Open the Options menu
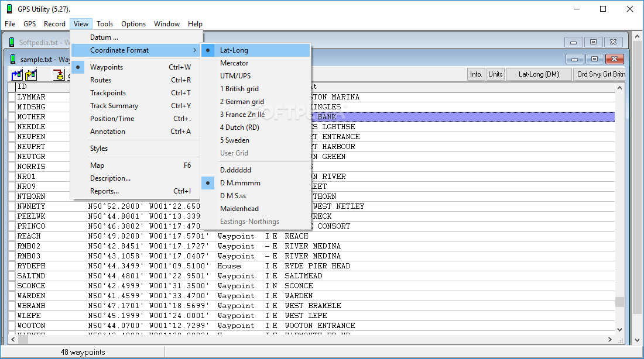 point(133,24)
